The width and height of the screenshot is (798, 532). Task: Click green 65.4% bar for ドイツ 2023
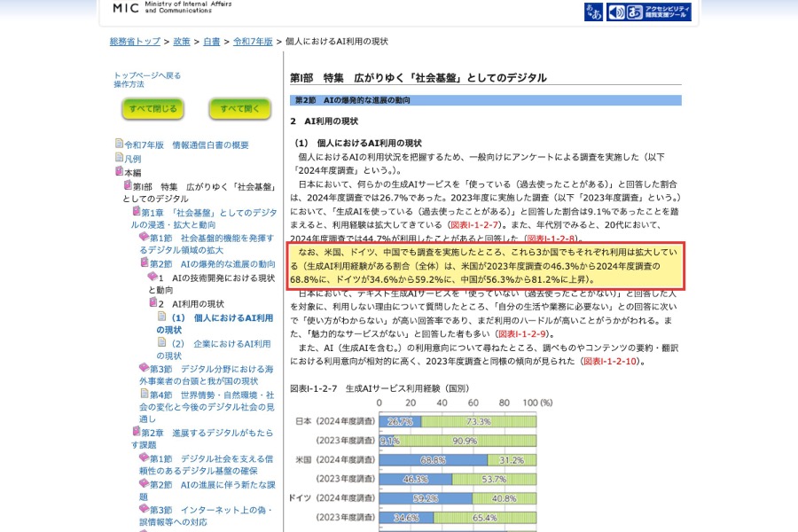click(485, 517)
